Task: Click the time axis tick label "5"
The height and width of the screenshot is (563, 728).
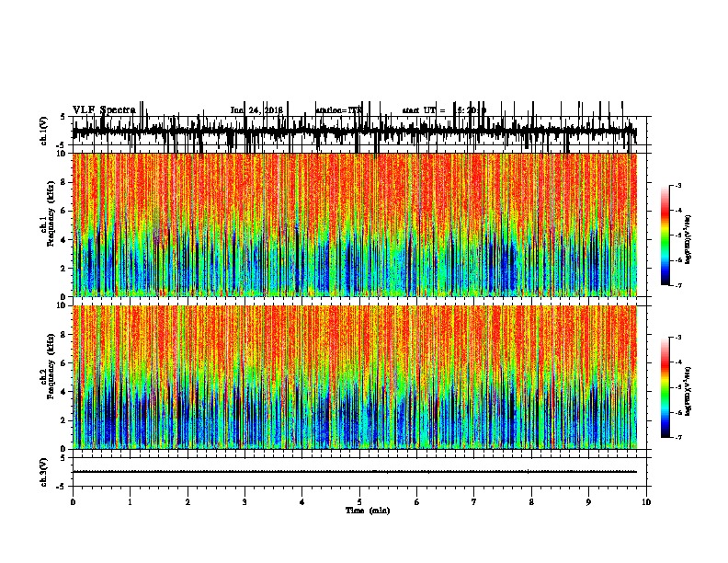Action: click(x=359, y=502)
